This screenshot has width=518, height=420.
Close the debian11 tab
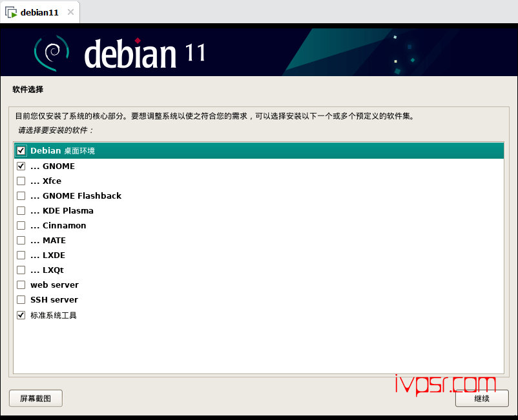click(x=70, y=12)
